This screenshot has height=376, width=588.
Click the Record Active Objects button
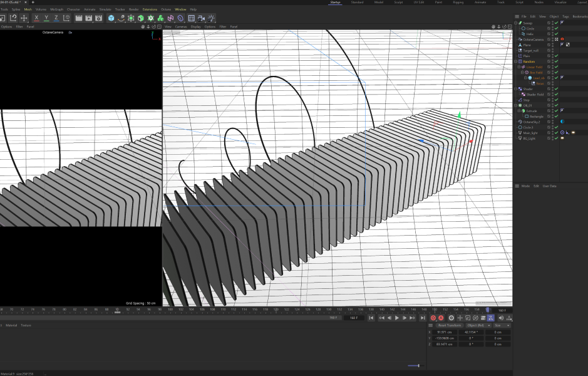[433, 318]
